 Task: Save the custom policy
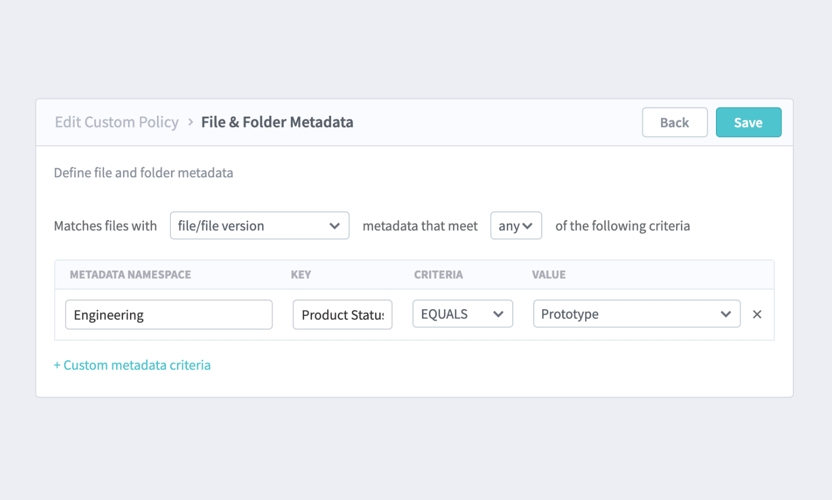tap(748, 122)
